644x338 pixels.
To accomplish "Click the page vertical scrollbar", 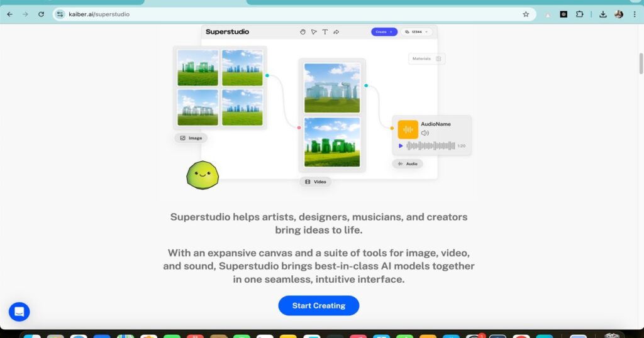I will pyautogui.click(x=641, y=63).
